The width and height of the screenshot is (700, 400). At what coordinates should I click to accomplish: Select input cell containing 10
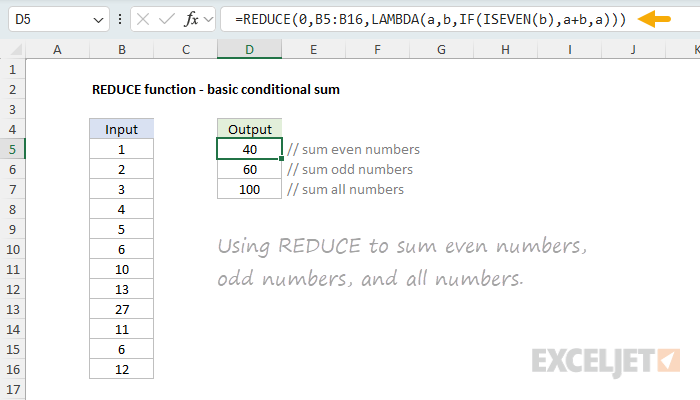121,269
